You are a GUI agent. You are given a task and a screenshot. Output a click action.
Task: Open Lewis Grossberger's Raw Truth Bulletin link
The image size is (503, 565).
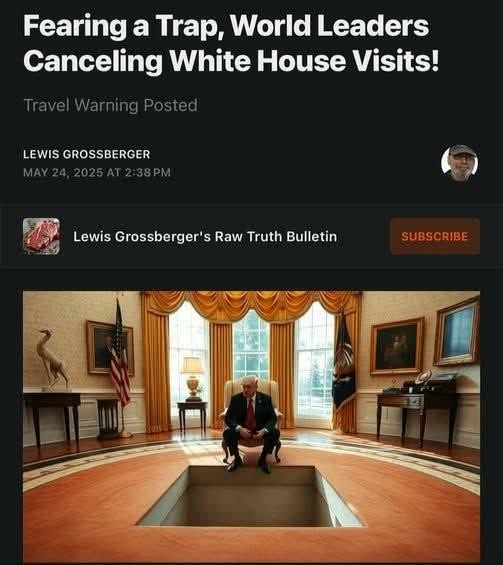[x=205, y=237]
